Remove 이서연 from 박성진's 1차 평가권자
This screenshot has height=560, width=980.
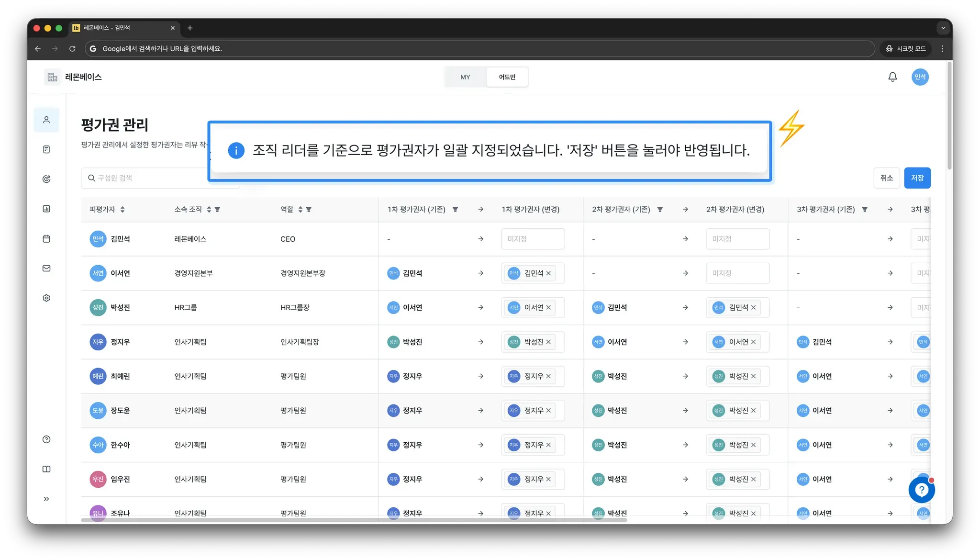pyautogui.click(x=548, y=308)
